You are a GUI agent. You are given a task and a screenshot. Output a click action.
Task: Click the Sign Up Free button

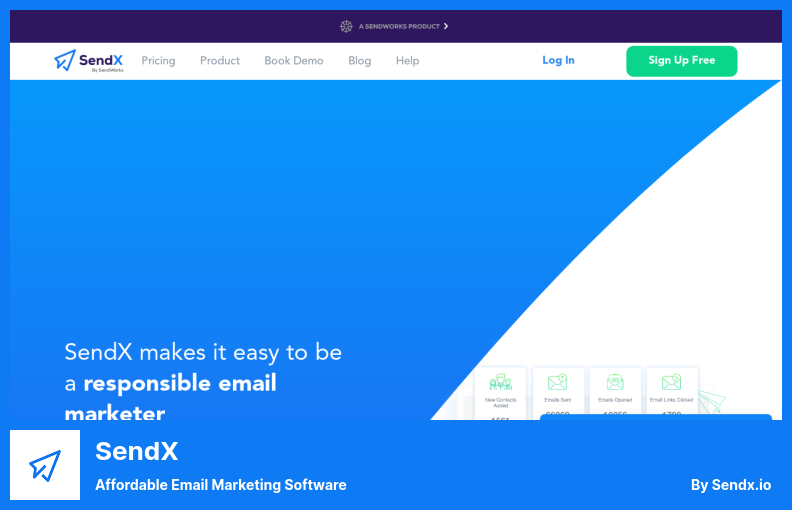click(x=681, y=61)
